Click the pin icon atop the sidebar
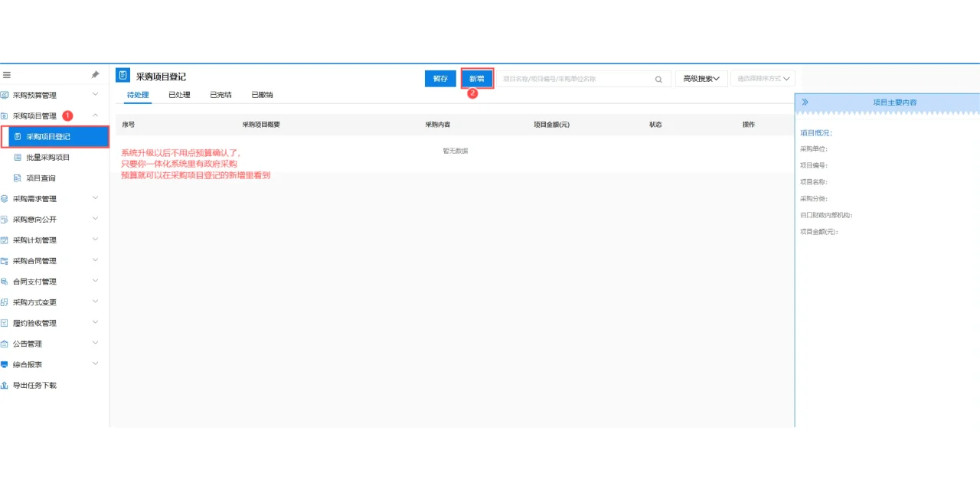The width and height of the screenshot is (980, 489). (95, 75)
